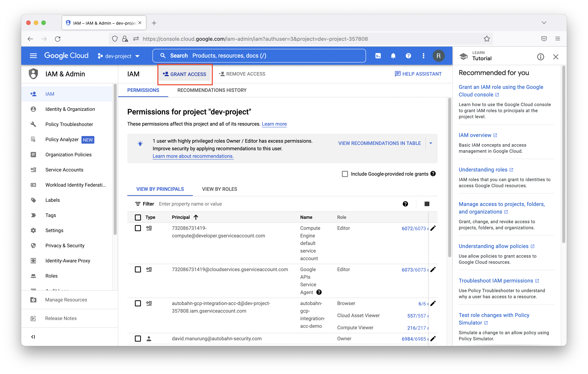
Task: Open the three-dot settings and utilities menu
Action: (x=423, y=56)
